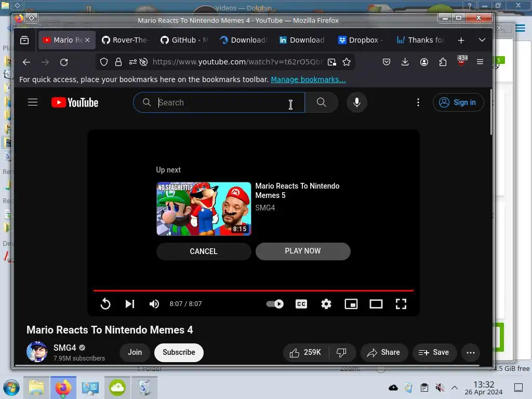Open tracking protection shield
The image size is (532, 399).
pyautogui.click(x=104, y=62)
